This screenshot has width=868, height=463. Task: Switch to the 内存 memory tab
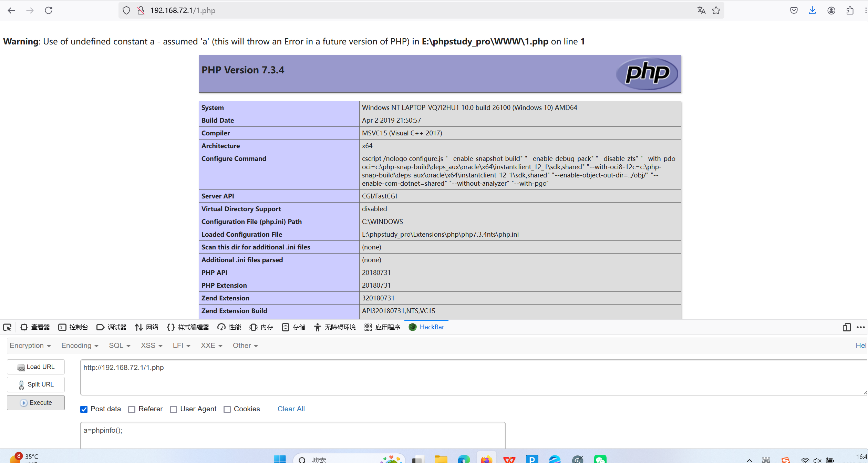(x=261, y=327)
